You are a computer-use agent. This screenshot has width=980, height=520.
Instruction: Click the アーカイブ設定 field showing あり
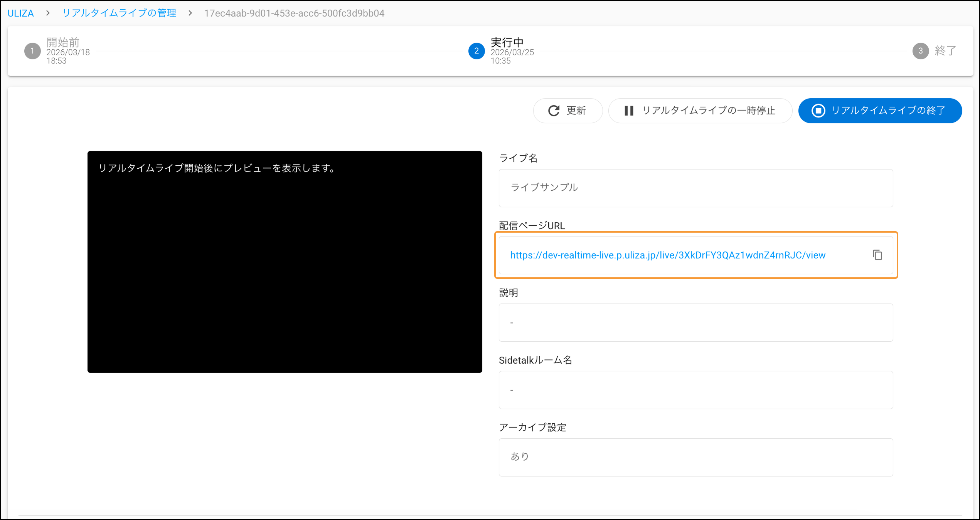tap(695, 457)
